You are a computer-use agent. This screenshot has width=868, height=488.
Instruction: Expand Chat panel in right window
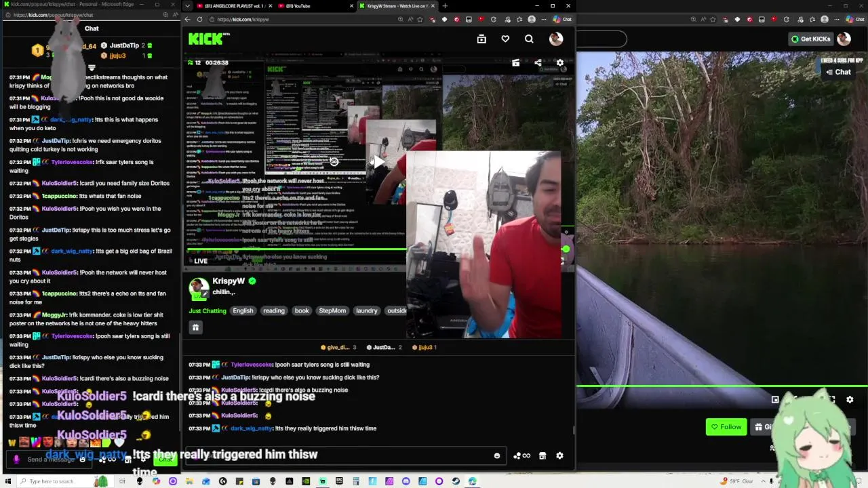click(838, 72)
